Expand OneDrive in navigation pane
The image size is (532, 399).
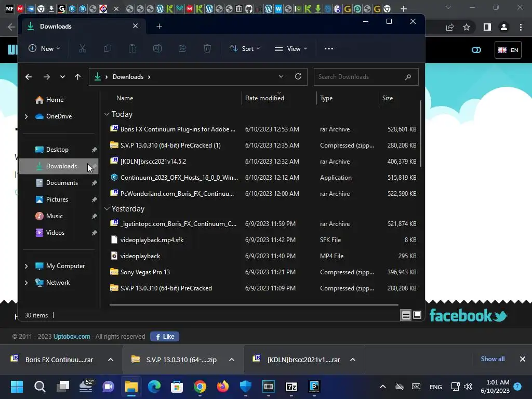26,116
